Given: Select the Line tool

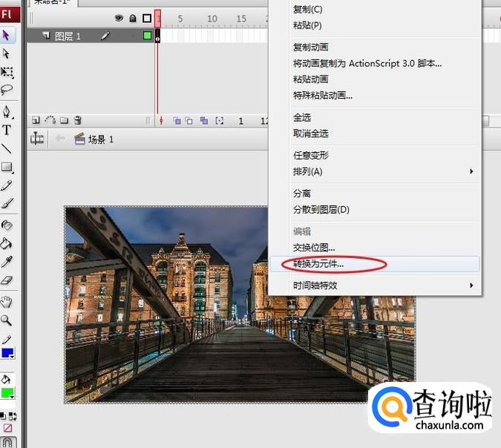Looking at the screenshot, I should (7, 148).
